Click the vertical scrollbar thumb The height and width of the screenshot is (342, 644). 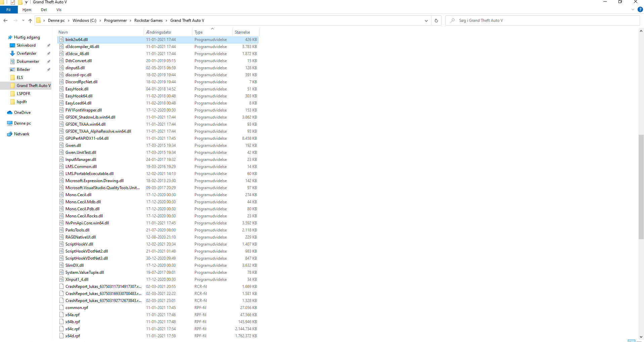pos(641,186)
